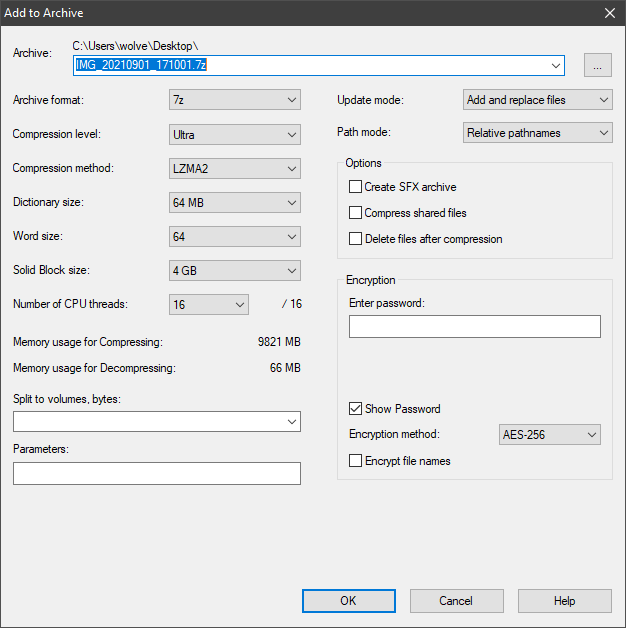Open the Help button
This screenshot has width=626, height=628.
(565, 601)
